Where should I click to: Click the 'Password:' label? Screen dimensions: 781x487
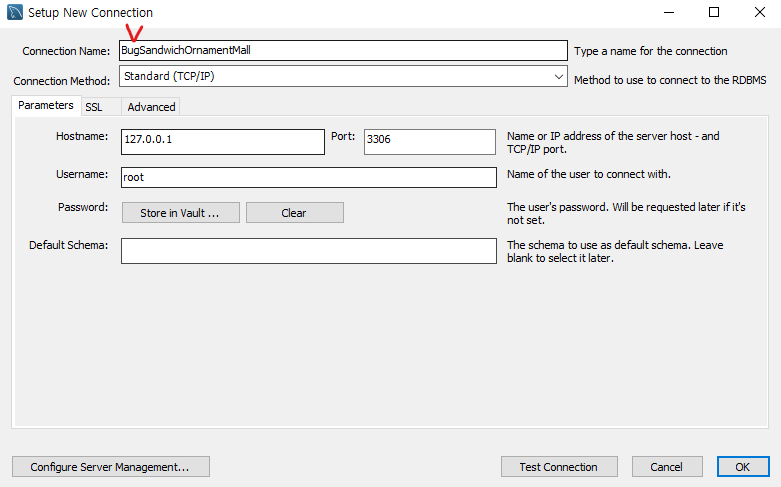[x=83, y=207]
